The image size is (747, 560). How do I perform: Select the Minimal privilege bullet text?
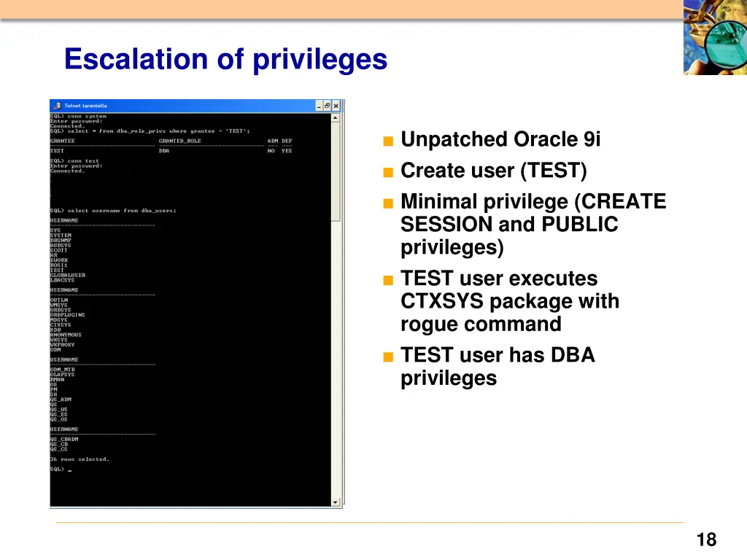[x=533, y=225]
